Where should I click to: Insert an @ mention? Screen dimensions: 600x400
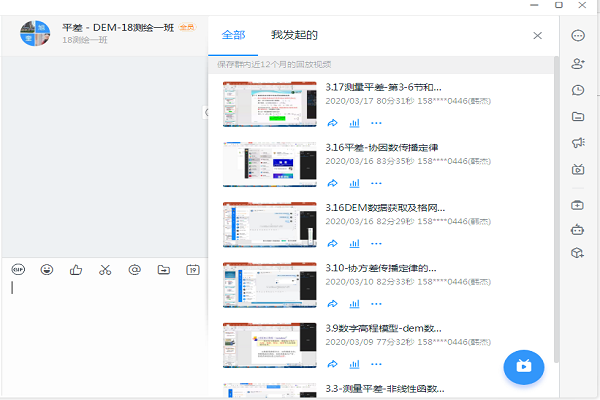pyautogui.click(x=134, y=269)
